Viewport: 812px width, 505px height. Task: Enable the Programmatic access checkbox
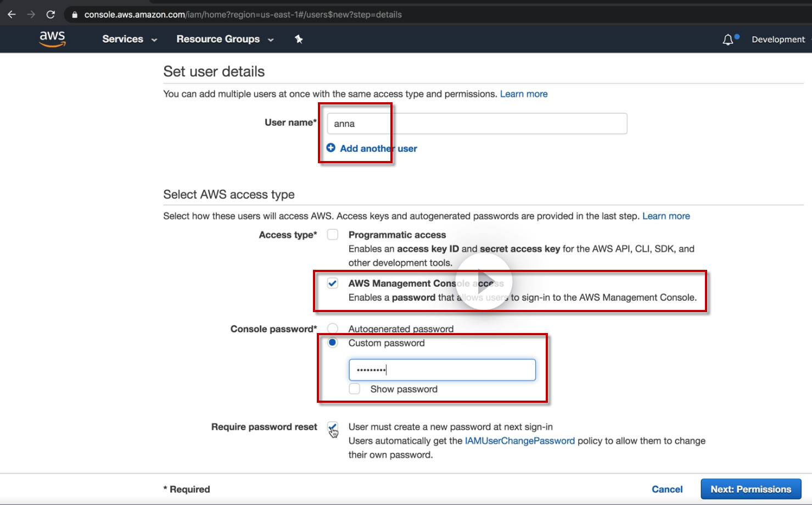(x=333, y=235)
